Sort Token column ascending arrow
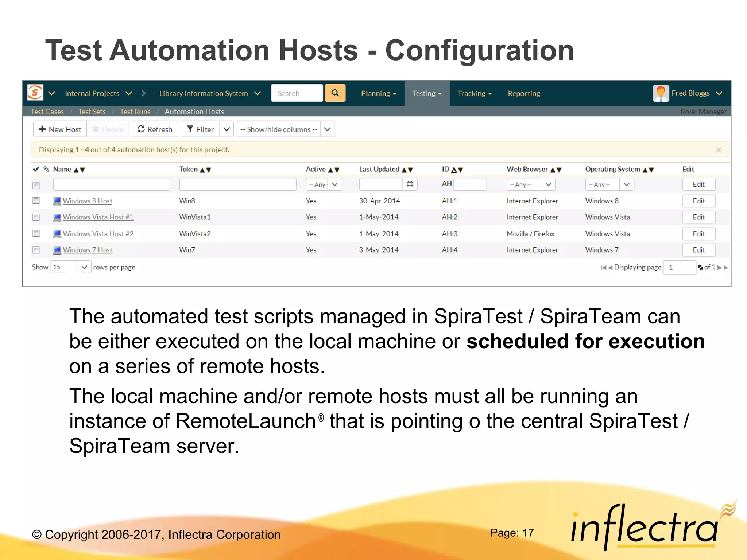 [x=202, y=170]
